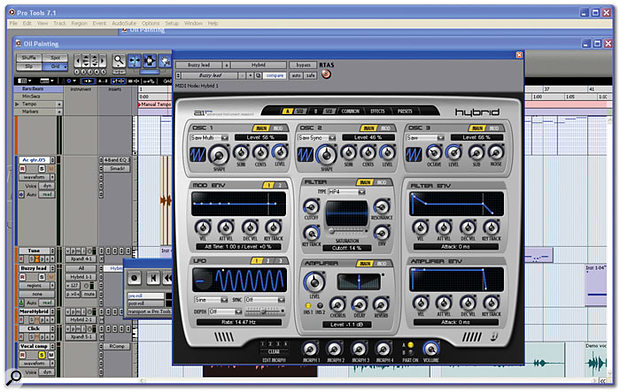The height and width of the screenshot is (392, 620).
Task: Open the Region menu in Pro Tools
Action: point(79,23)
